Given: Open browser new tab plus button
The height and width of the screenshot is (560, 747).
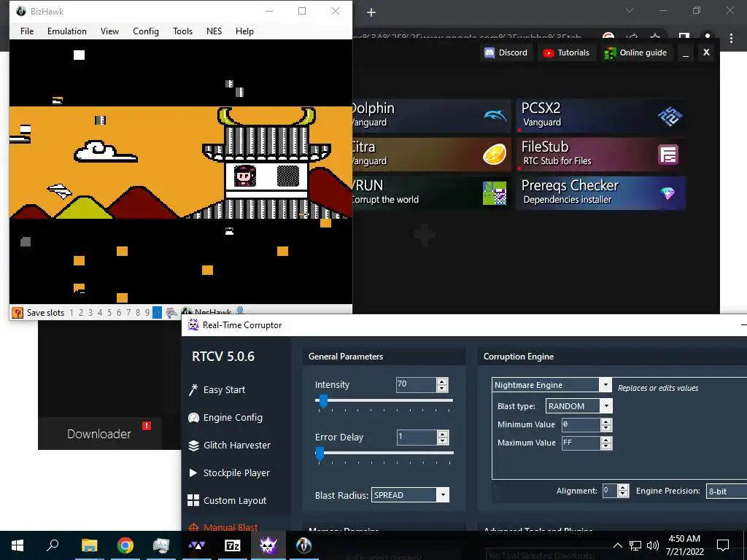Looking at the screenshot, I should pyautogui.click(x=371, y=12).
